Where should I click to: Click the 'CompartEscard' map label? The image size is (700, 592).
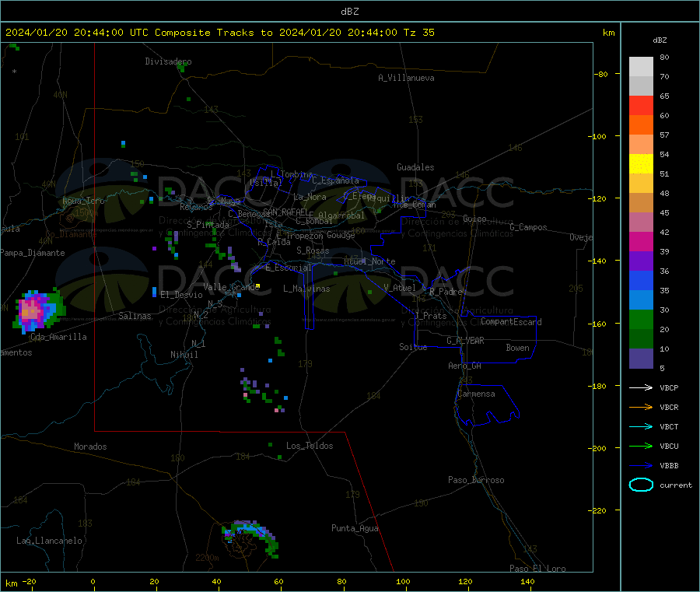point(511,321)
